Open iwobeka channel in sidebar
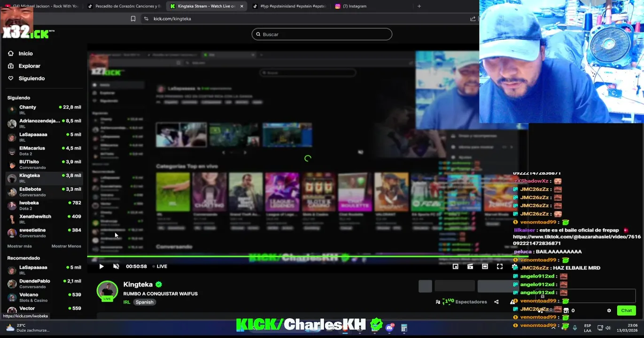The height and width of the screenshot is (338, 644). pyautogui.click(x=44, y=205)
